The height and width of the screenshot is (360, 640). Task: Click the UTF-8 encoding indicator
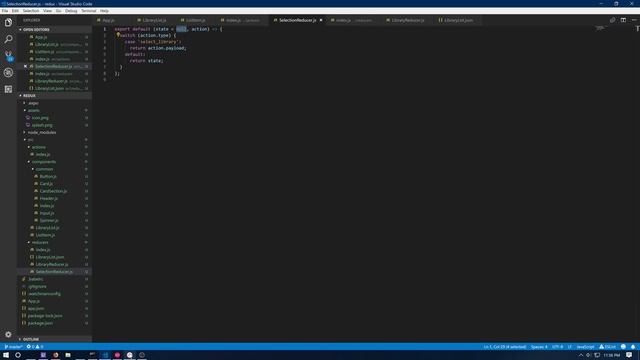tap(557, 347)
